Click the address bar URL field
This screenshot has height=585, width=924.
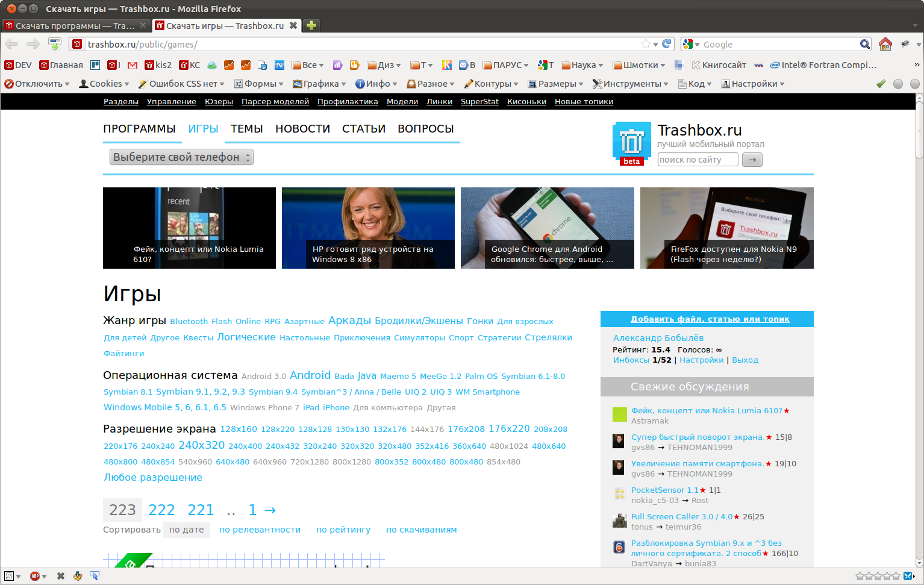[x=361, y=44]
